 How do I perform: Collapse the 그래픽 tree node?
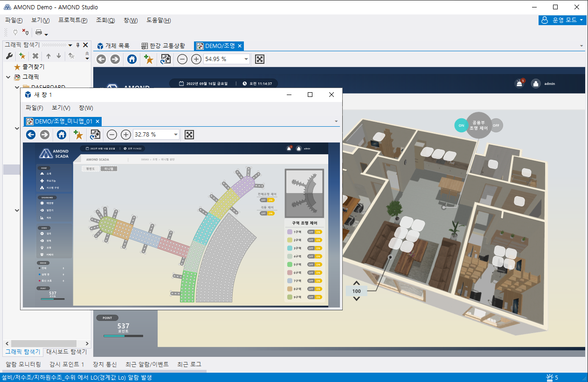tap(8, 77)
